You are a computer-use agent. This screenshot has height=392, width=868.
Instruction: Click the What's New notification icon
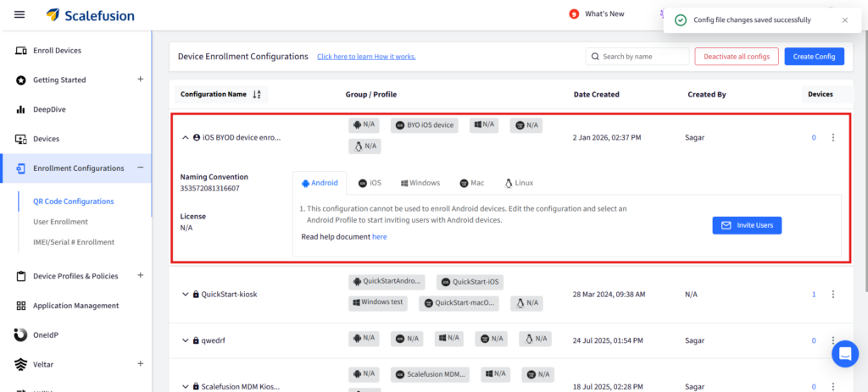[575, 14]
